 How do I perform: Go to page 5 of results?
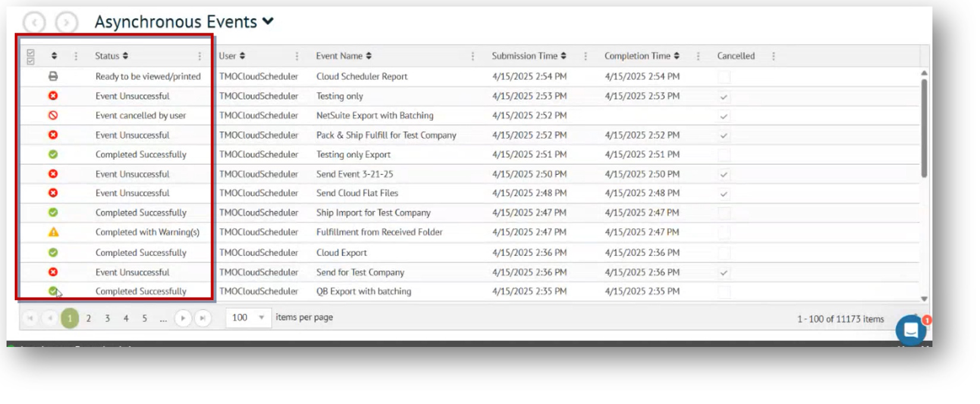[145, 318]
